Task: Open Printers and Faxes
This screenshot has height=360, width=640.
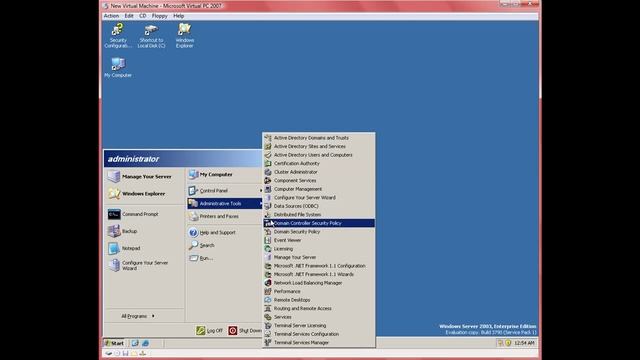Action: click(x=224, y=216)
